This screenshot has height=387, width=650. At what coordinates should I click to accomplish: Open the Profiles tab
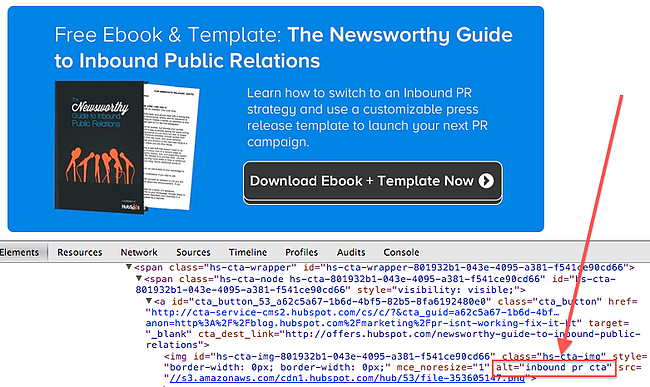(x=301, y=252)
